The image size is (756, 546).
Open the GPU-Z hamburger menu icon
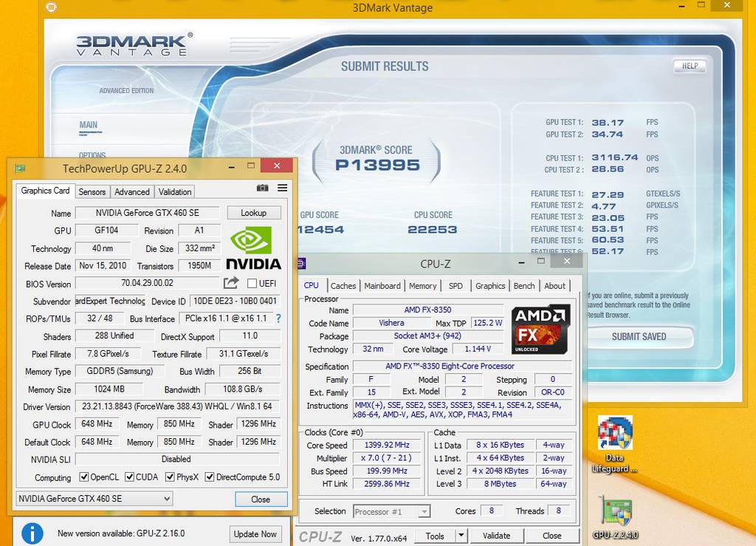tap(282, 188)
